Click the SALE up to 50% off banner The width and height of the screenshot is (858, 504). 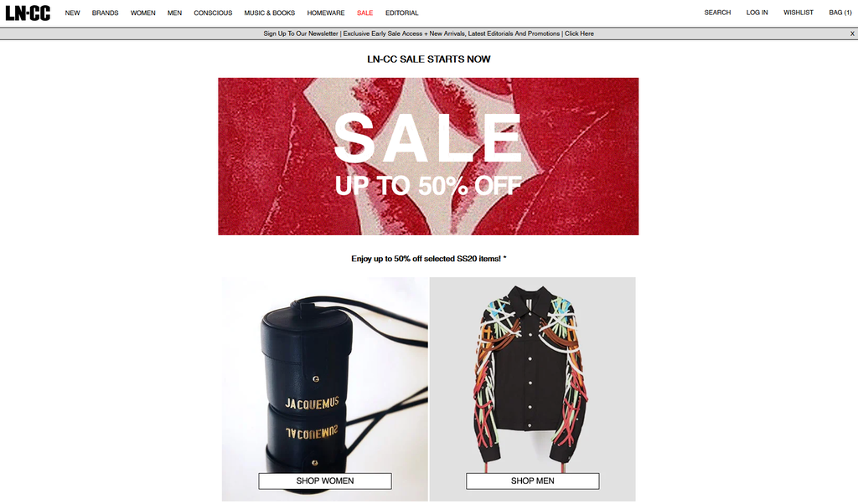coord(428,157)
